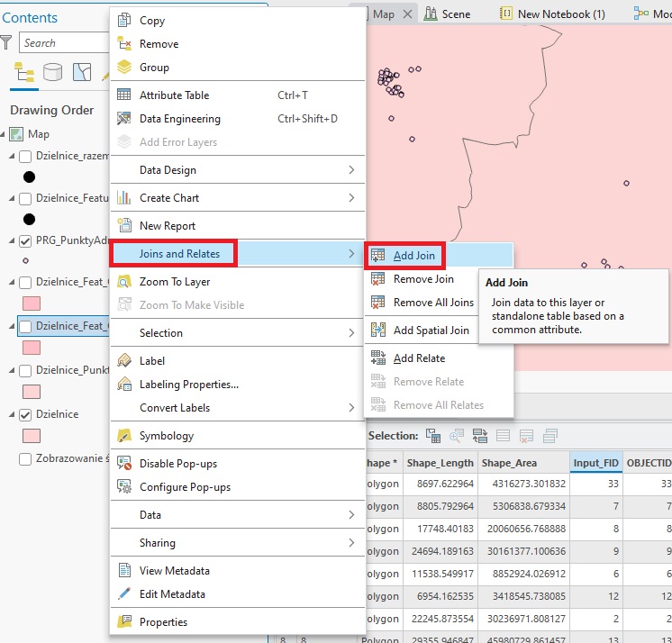Choose Add Spatial Join from submenu

(431, 331)
